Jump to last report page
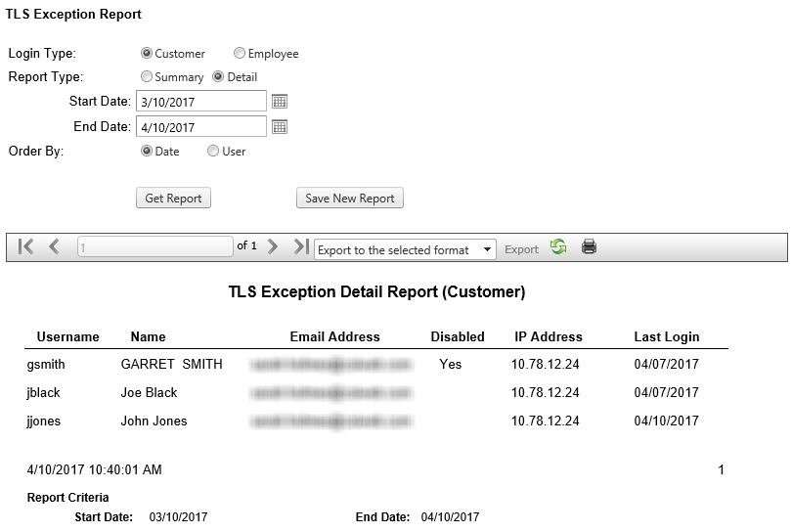The height and width of the screenshot is (532, 792). 301,247
